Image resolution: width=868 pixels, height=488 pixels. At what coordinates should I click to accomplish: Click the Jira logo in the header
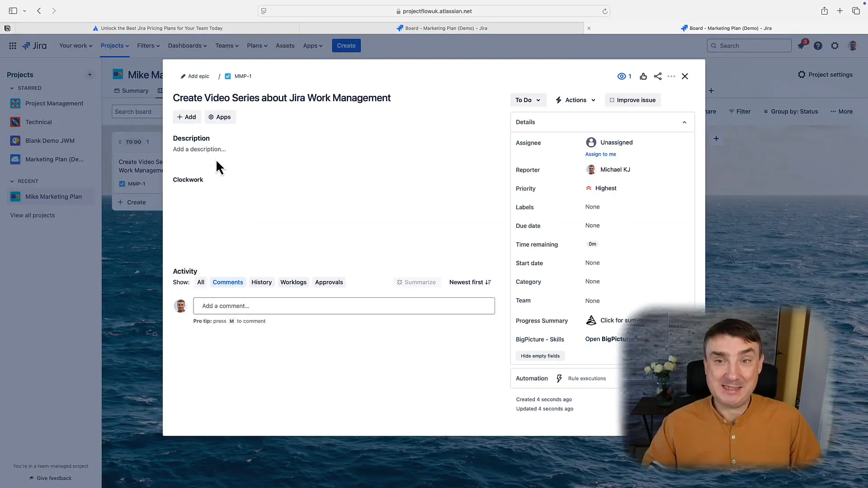(34, 46)
